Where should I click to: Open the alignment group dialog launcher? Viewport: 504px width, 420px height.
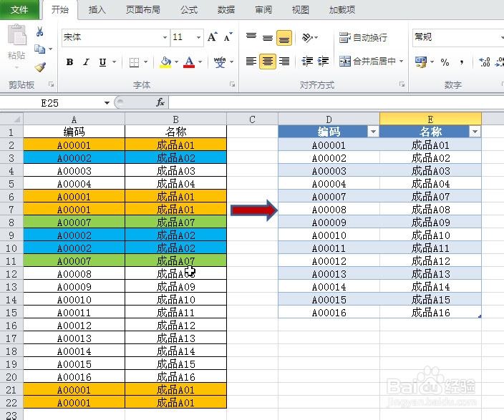402,84
